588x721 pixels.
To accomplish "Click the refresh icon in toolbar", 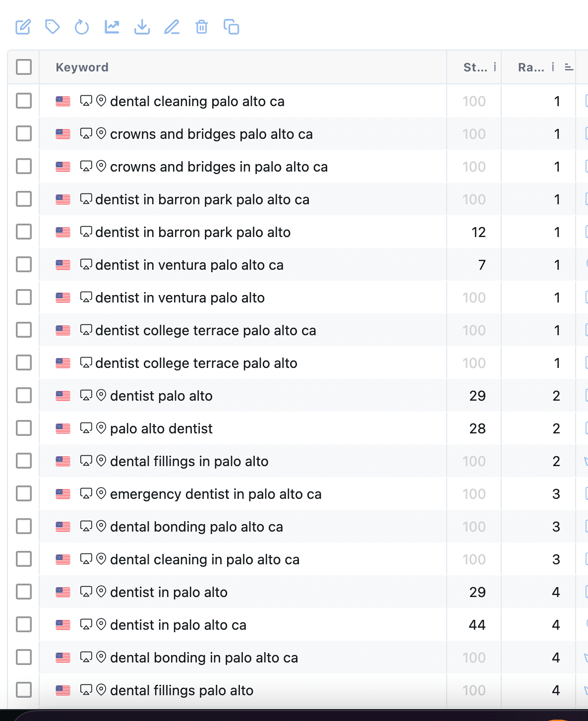I will coord(82,27).
